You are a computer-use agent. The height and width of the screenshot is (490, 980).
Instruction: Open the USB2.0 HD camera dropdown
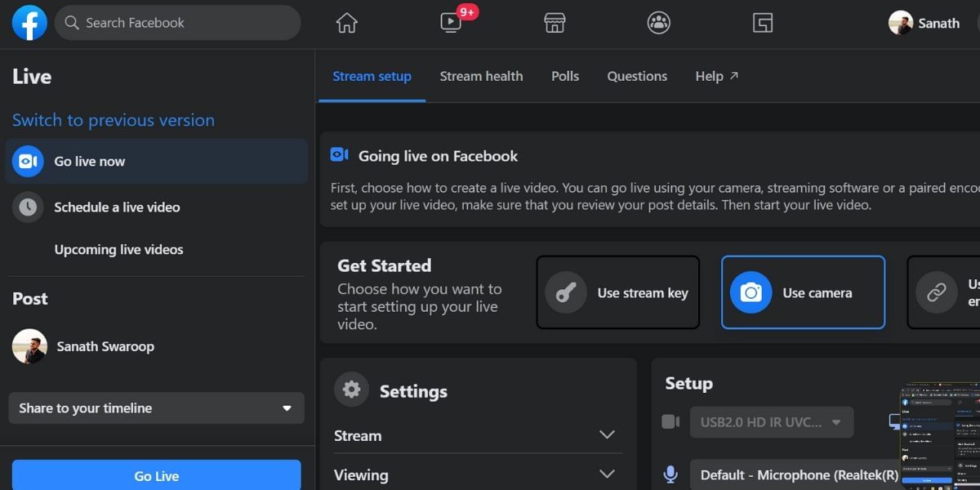(x=771, y=422)
